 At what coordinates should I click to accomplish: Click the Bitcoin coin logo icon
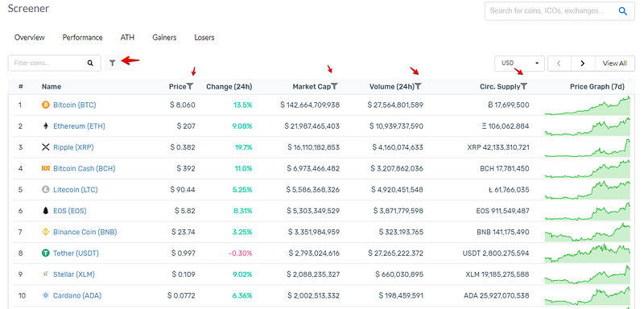[46, 105]
